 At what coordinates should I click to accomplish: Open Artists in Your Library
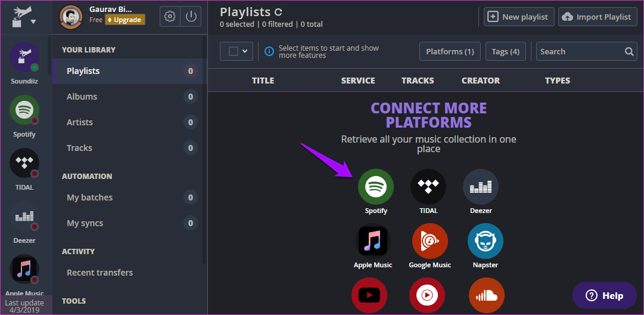pos(130,122)
